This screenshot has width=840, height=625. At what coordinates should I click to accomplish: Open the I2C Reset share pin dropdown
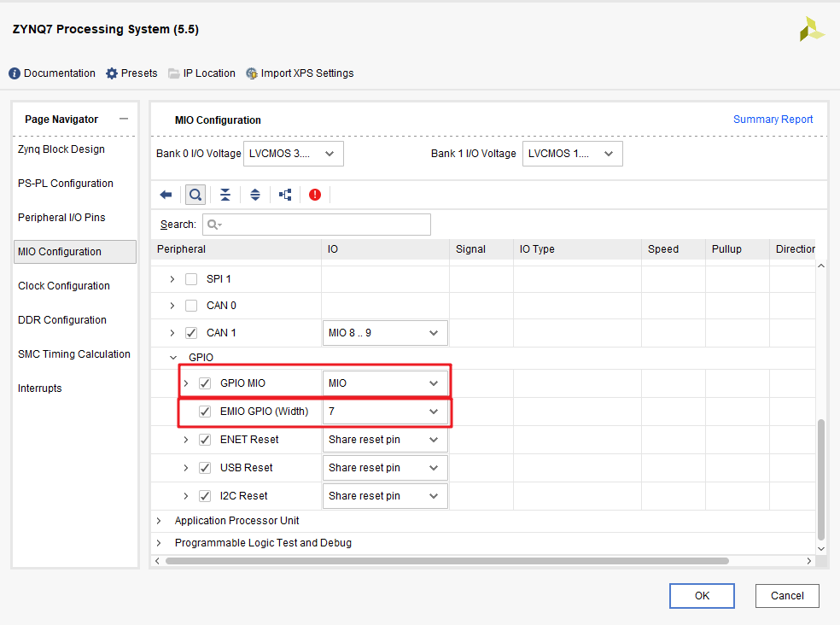385,496
